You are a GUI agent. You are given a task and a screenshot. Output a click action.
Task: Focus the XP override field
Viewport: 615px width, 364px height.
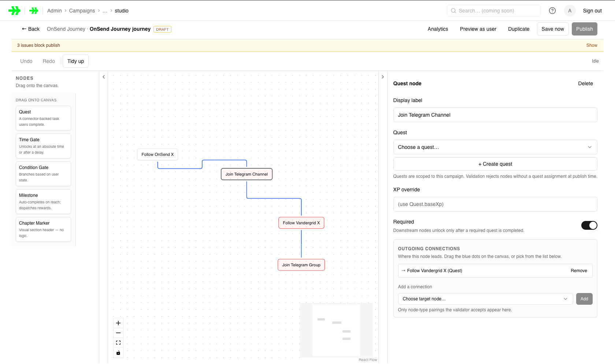pyautogui.click(x=495, y=204)
